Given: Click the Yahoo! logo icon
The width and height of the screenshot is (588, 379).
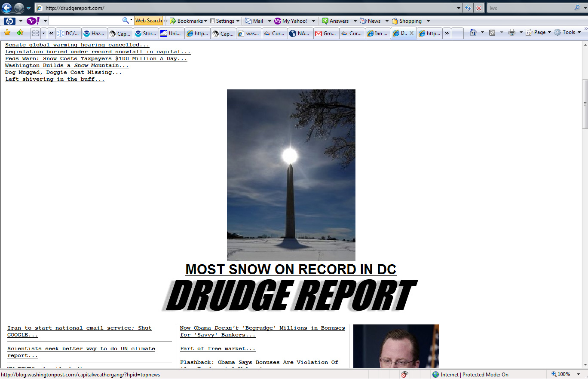Looking at the screenshot, I should click(x=33, y=21).
